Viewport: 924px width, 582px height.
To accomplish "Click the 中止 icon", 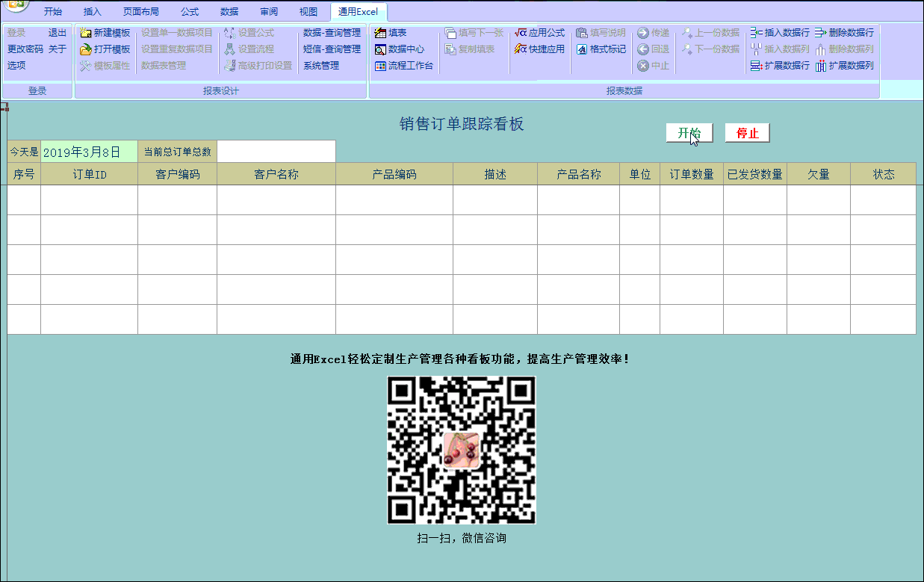I will point(642,66).
